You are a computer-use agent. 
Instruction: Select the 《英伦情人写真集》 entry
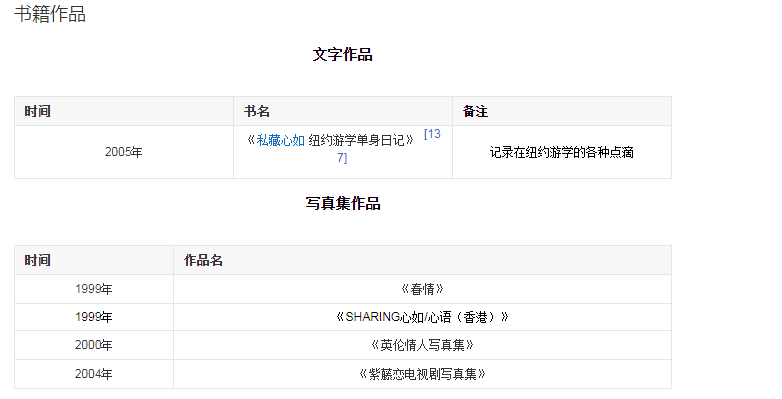[x=422, y=345]
